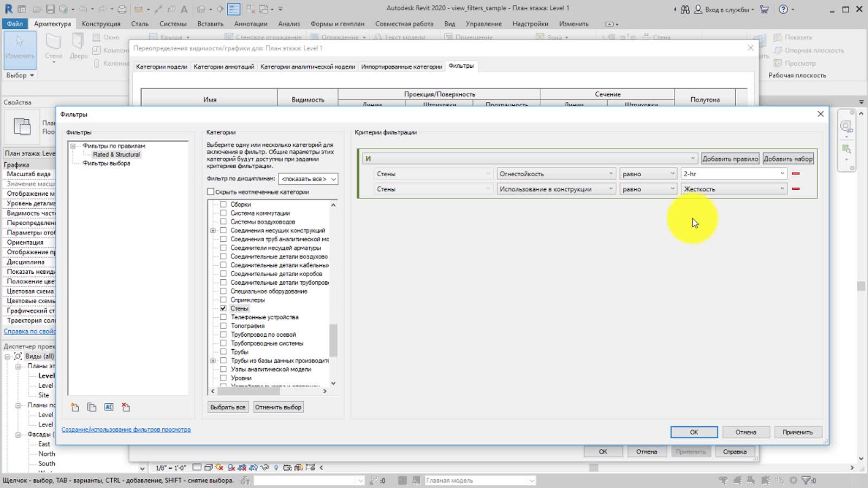Open the Фильтр по дисциплинам dropdown
This screenshot has height=488, width=868.
pos(308,179)
